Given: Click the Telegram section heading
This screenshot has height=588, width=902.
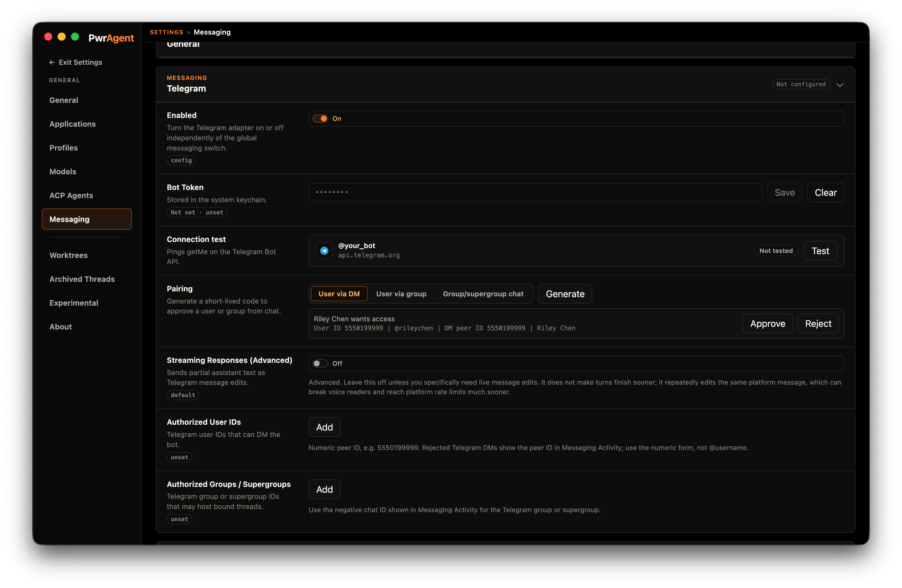Looking at the screenshot, I should pos(186,89).
